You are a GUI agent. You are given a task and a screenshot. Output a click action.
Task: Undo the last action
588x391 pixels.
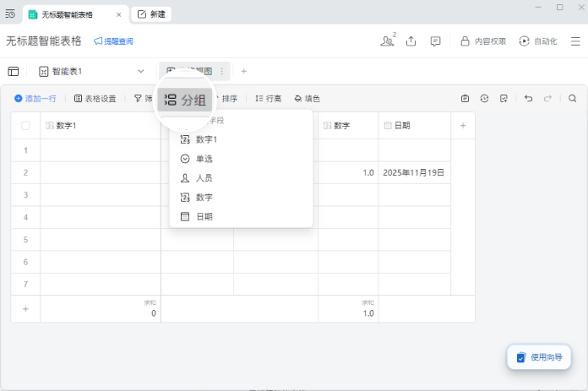tap(528, 99)
